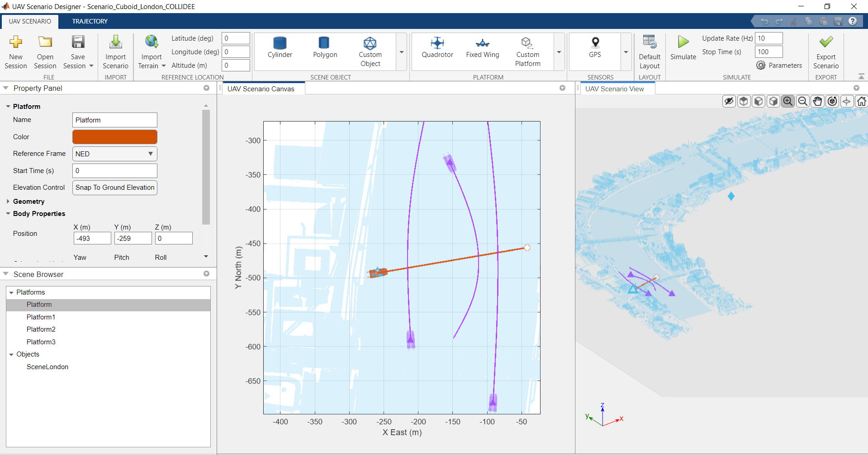Select the pan tool in Scenario View
Image resolution: width=868 pixels, height=455 pixels.
tap(817, 101)
